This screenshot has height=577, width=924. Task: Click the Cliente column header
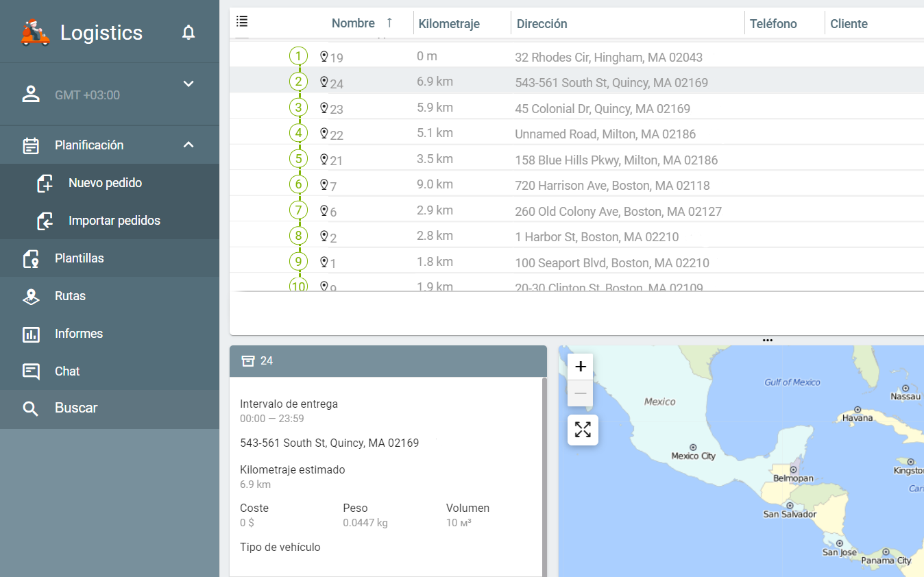(849, 24)
